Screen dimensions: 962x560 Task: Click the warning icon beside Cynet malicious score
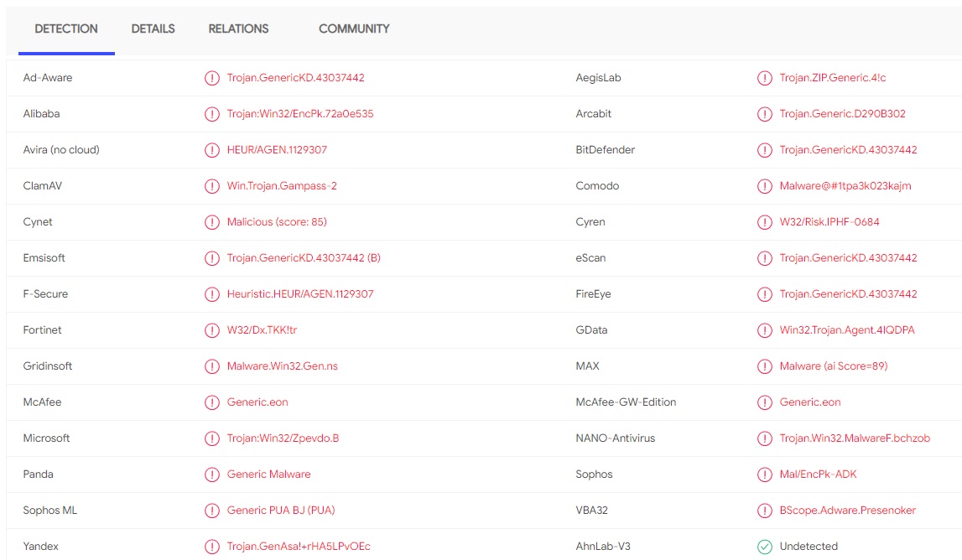click(211, 222)
